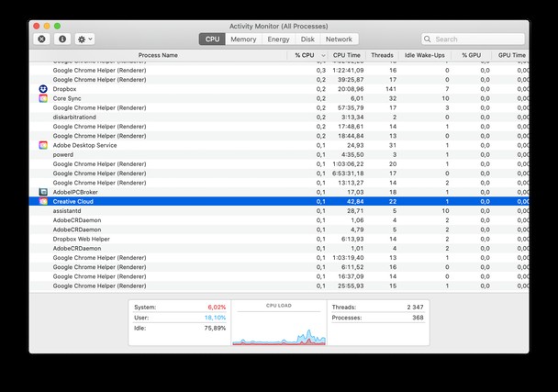This screenshot has height=392, width=558.
Task: Select Chrome Helper with CPU time 17:48,61
Action: click(279, 127)
